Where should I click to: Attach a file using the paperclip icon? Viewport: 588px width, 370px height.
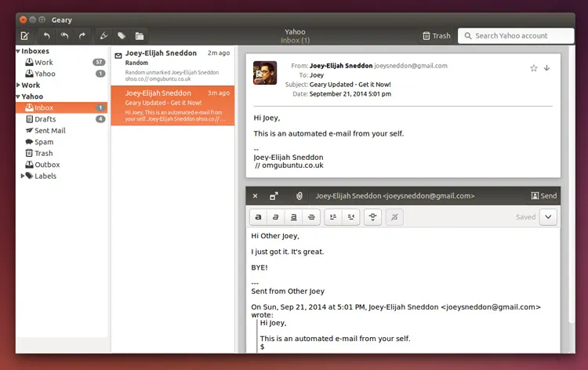click(x=299, y=196)
